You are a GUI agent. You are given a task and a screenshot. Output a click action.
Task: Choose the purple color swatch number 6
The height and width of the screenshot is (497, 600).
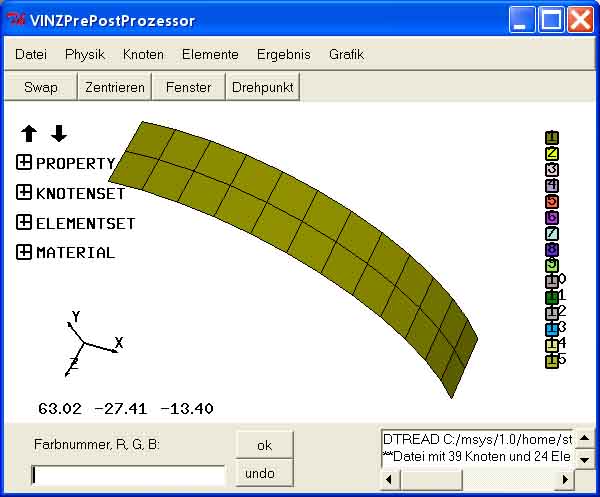click(x=552, y=218)
